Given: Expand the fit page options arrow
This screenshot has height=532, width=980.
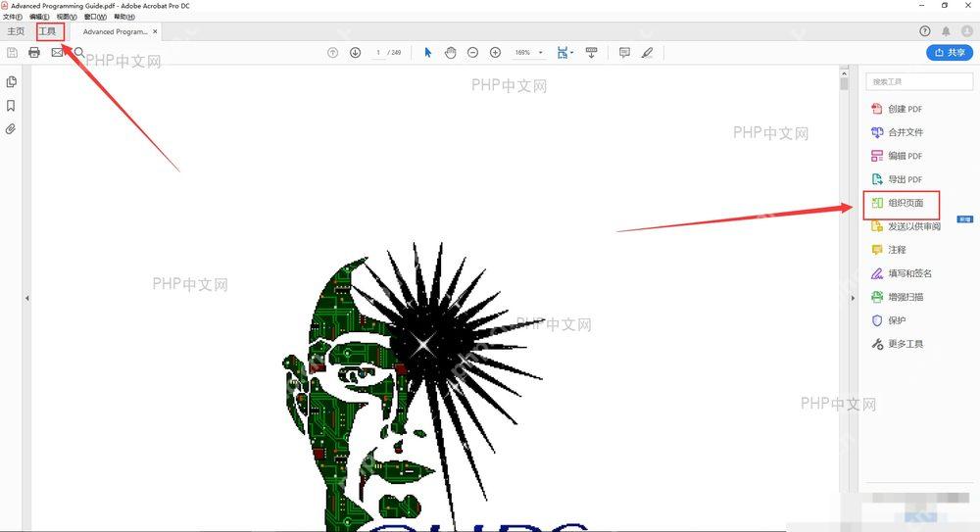Looking at the screenshot, I should 571,53.
